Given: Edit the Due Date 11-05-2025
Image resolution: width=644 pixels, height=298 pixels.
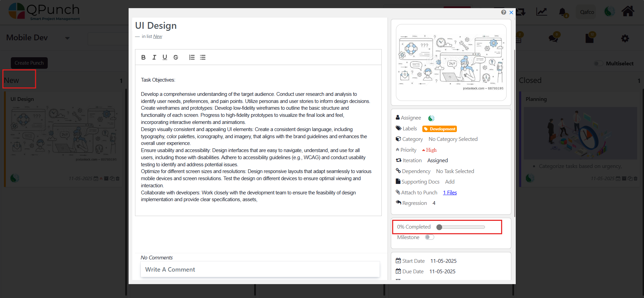Looking at the screenshot, I should click(442, 272).
